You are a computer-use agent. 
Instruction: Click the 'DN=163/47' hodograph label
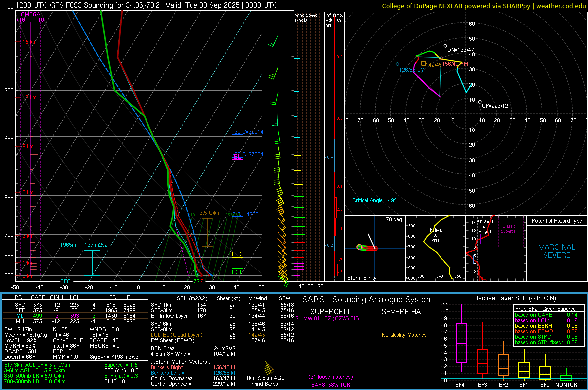point(460,50)
